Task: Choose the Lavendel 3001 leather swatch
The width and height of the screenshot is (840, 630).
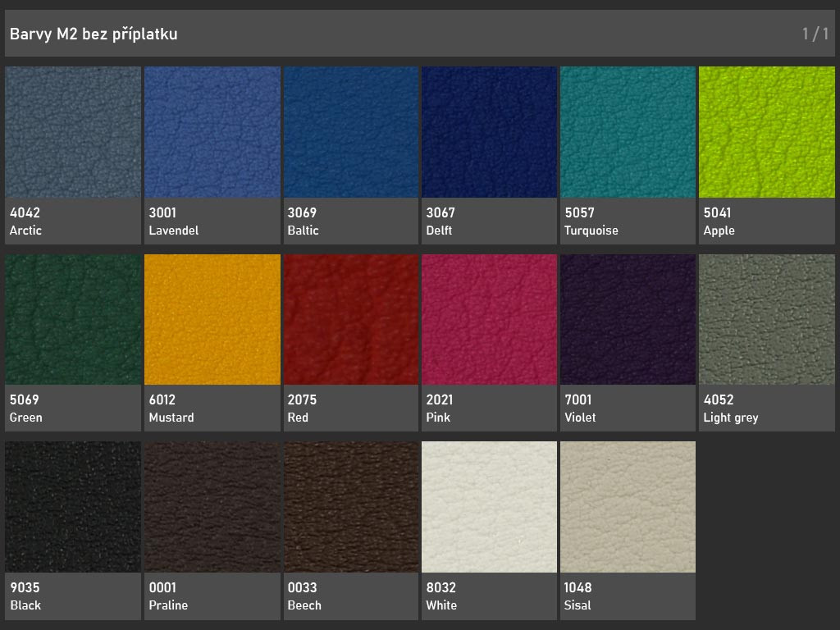Action: pos(212,132)
